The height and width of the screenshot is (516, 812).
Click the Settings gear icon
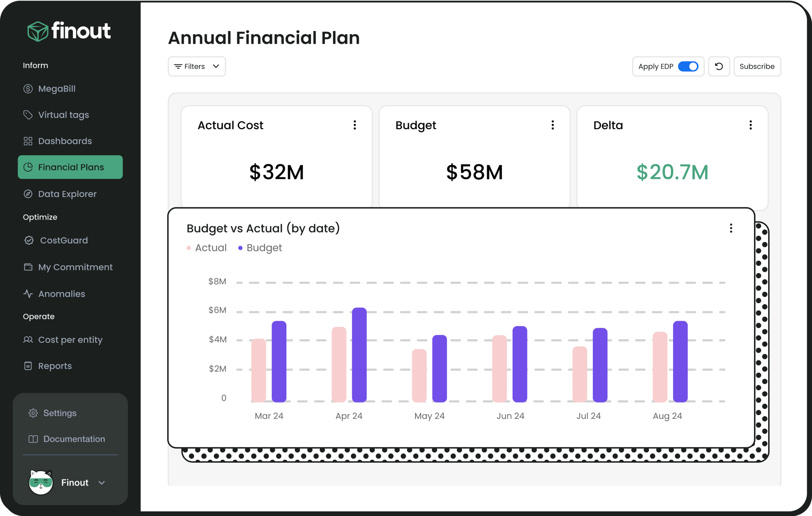(32, 413)
